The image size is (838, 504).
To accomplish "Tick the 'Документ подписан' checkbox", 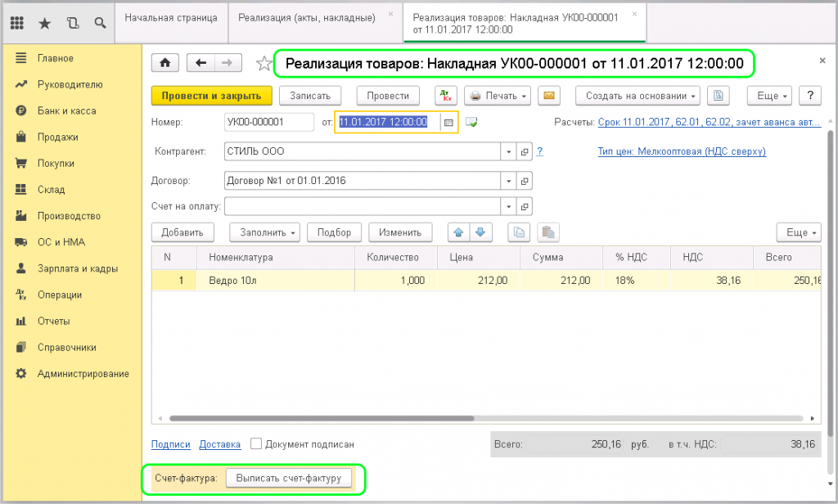I will [256, 444].
